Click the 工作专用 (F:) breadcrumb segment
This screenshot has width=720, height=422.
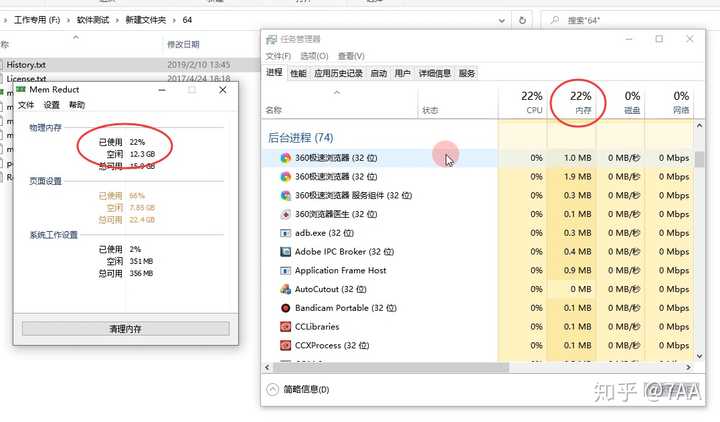[x=37, y=20]
